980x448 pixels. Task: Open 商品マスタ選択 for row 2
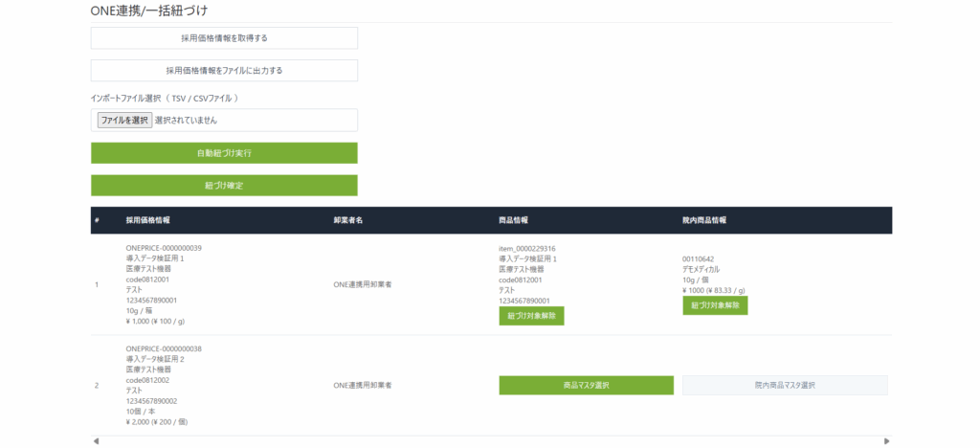click(x=587, y=386)
